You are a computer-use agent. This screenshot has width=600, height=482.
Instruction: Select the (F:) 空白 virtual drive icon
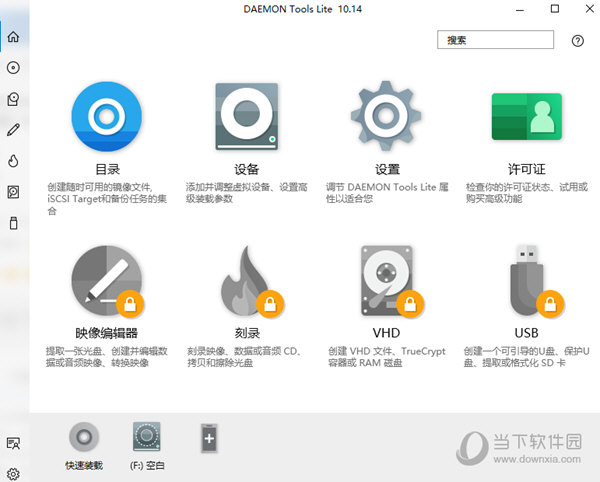(147, 437)
